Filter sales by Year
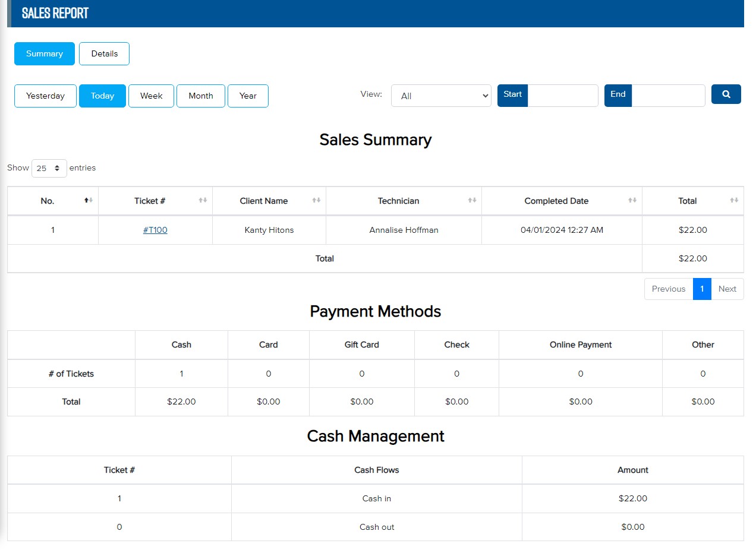 (x=248, y=96)
